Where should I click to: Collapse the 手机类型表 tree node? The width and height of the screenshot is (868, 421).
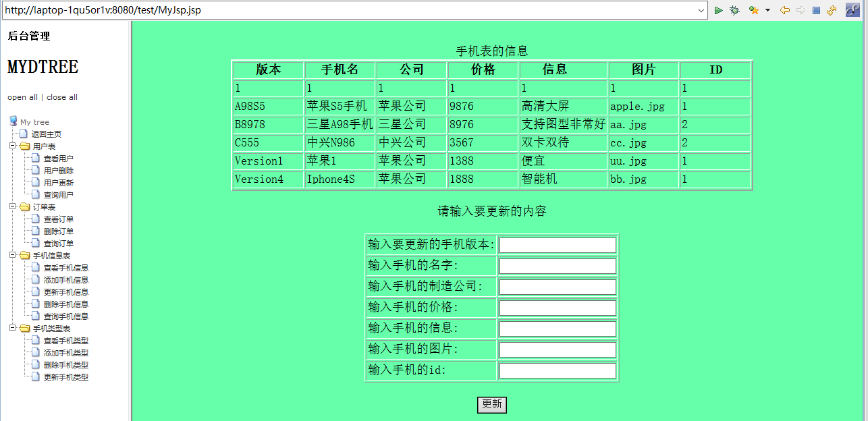coord(12,328)
